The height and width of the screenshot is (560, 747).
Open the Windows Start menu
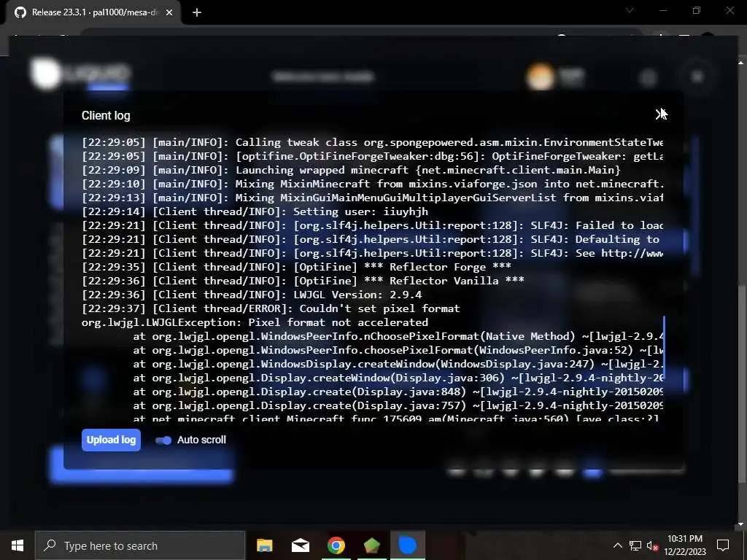pyautogui.click(x=18, y=545)
